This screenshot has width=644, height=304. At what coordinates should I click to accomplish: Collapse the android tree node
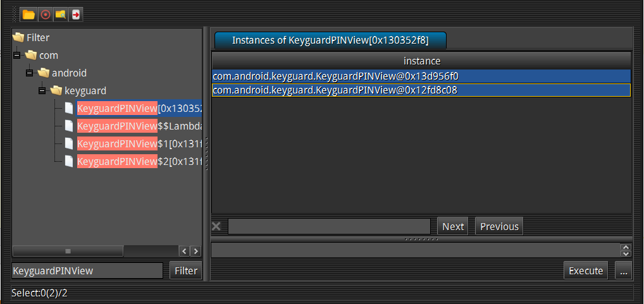[x=29, y=73]
